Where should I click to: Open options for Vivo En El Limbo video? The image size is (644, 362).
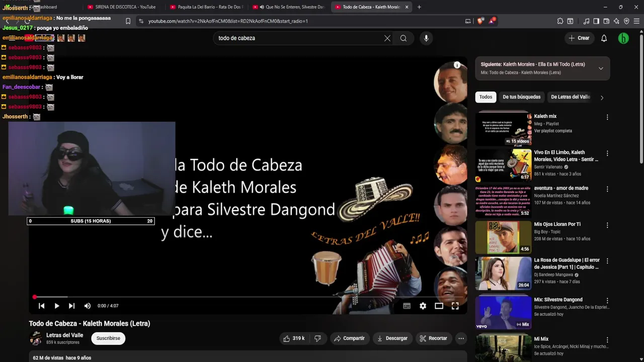click(607, 153)
